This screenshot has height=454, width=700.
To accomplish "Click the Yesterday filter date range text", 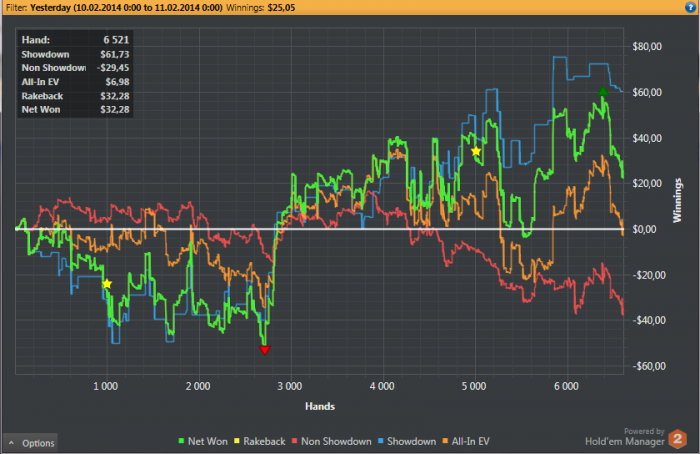I will [x=126, y=8].
